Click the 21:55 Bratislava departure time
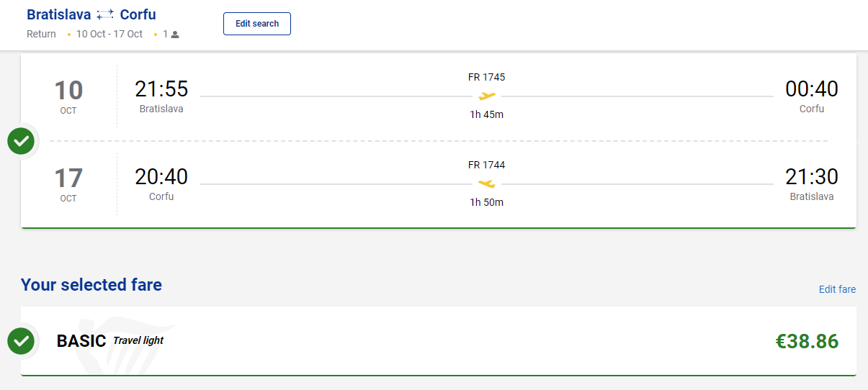The image size is (868, 390). (161, 89)
